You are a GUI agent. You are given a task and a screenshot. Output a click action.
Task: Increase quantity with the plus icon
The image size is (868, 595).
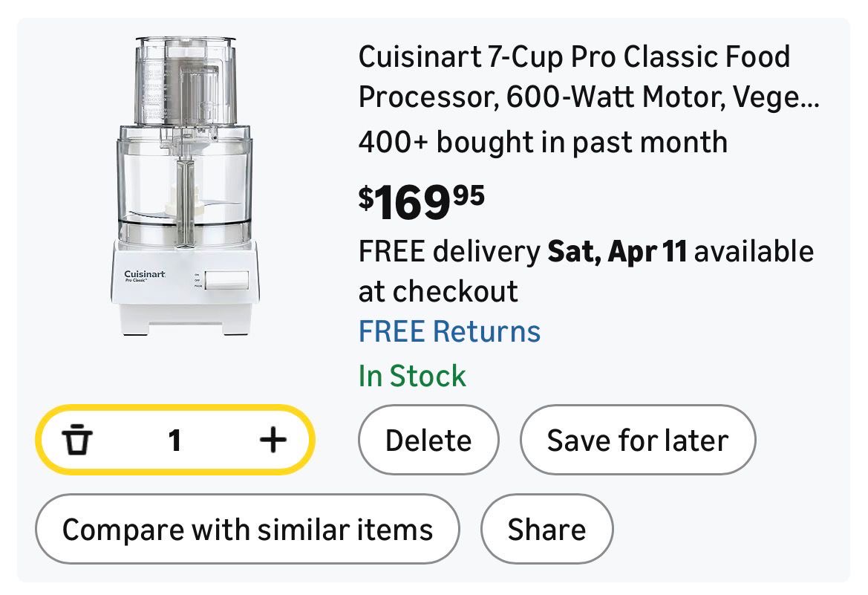click(x=273, y=440)
